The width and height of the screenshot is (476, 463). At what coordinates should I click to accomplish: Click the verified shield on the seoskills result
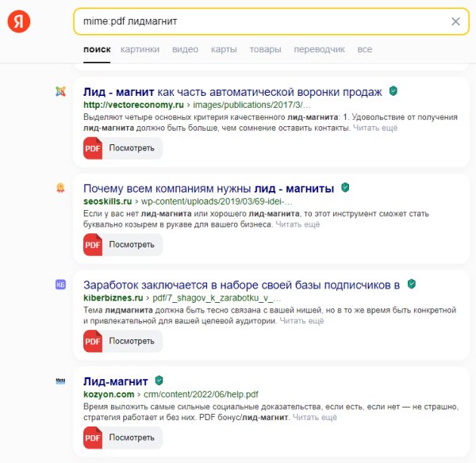point(345,188)
